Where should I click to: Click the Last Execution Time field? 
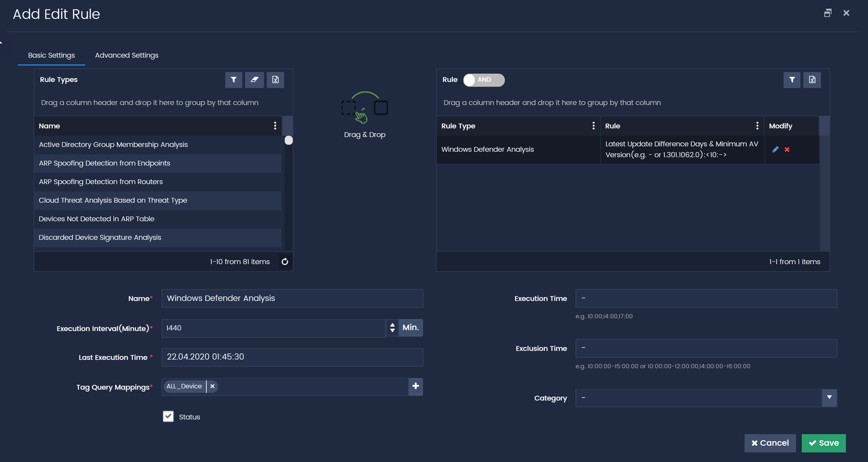(x=292, y=357)
